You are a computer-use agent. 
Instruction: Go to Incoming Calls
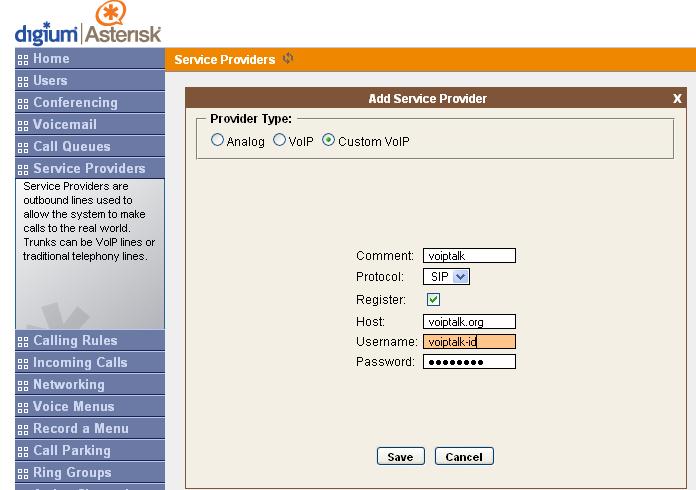(x=90, y=363)
